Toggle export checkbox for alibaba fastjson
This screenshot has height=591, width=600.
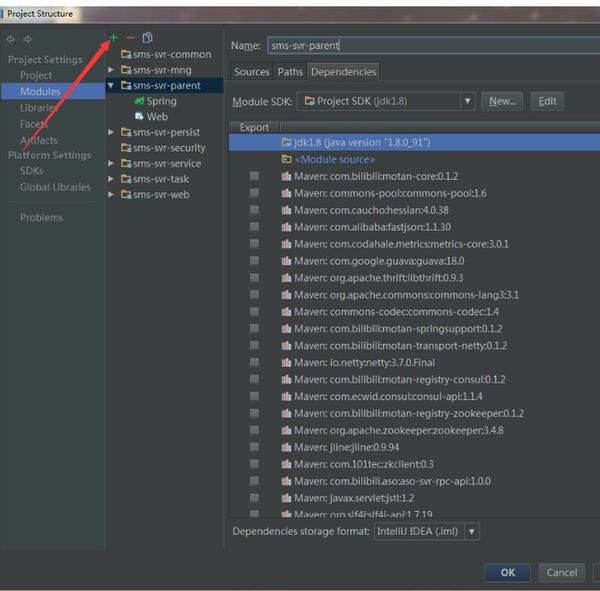coord(254,227)
